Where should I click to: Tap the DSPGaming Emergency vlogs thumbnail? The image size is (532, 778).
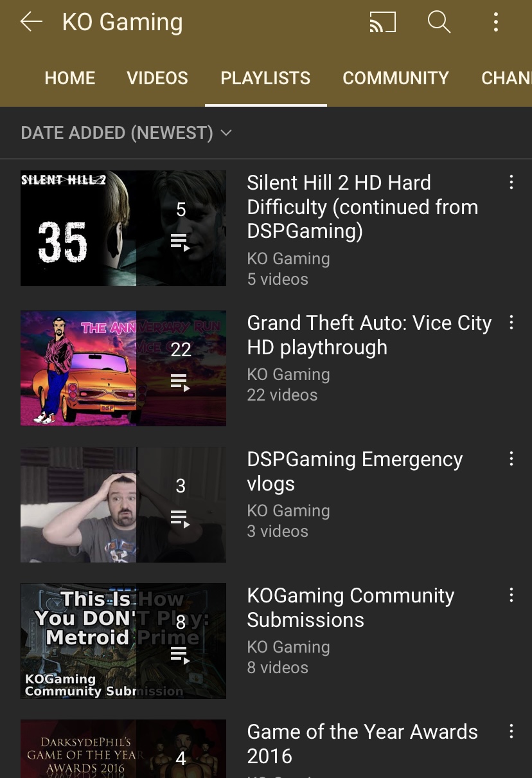click(123, 505)
